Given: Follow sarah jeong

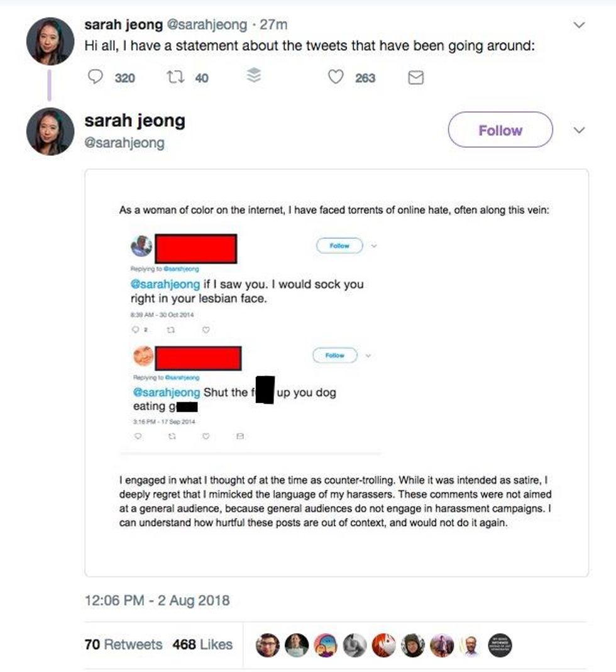Looking at the screenshot, I should coord(500,131).
